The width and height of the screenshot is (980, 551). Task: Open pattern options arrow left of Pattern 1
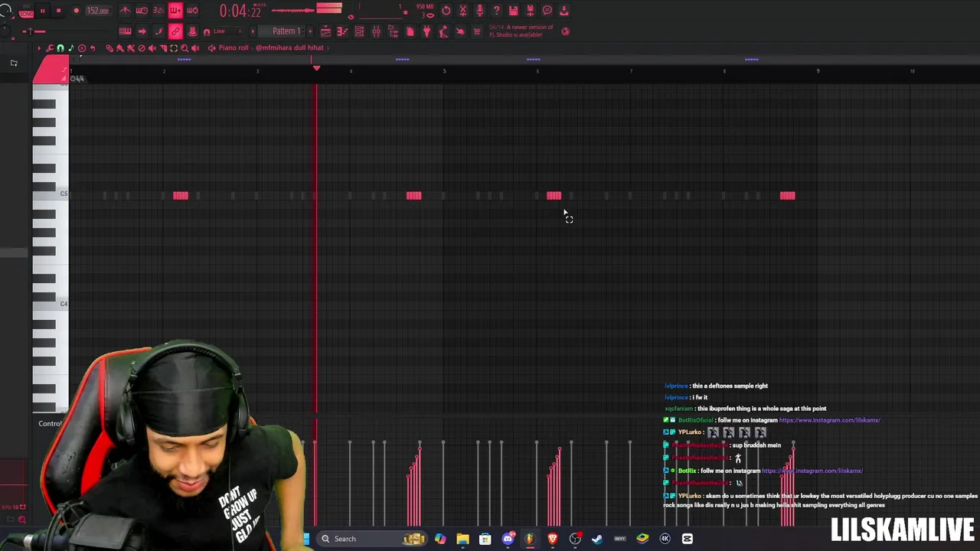point(253,31)
